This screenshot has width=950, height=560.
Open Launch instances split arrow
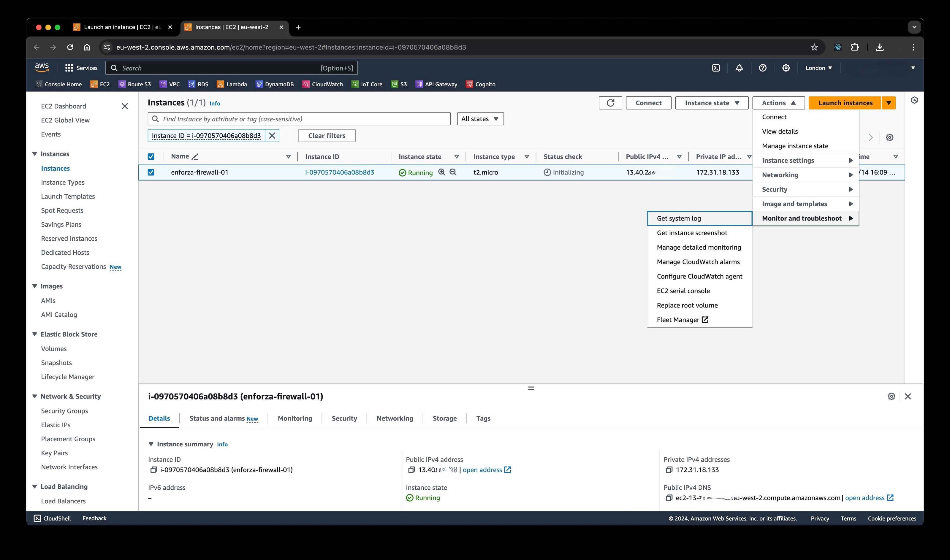(x=889, y=103)
